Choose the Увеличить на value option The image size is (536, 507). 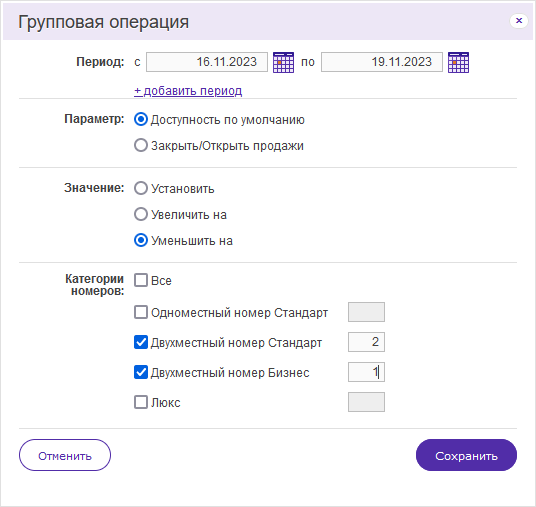point(141,214)
